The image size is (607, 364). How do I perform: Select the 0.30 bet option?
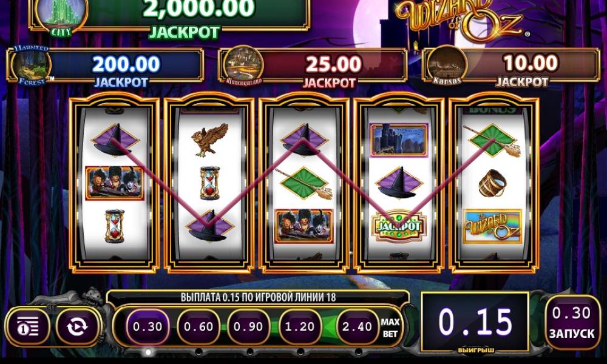[x=148, y=326]
